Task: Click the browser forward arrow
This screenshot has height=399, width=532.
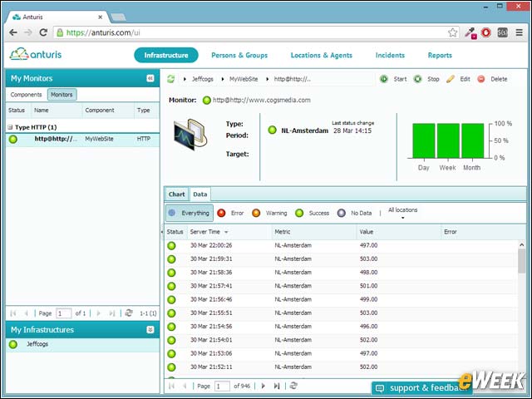Action: pos(28,32)
